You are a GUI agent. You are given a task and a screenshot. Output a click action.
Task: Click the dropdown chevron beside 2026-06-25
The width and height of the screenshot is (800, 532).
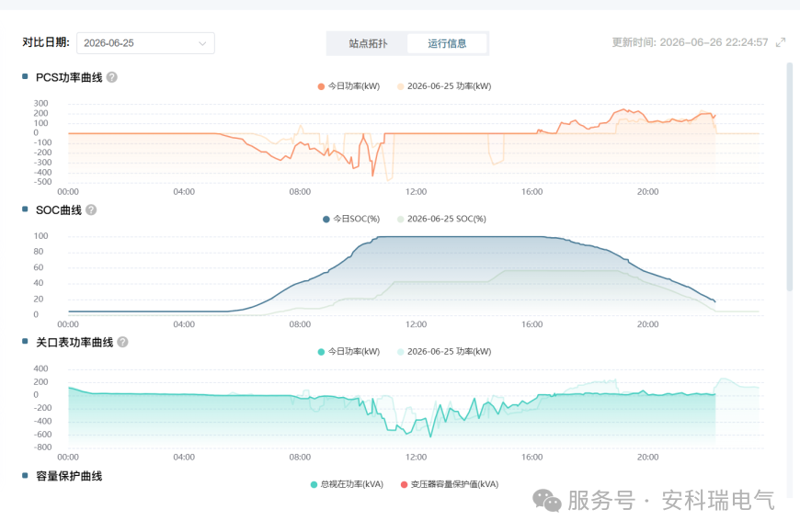[x=202, y=43]
